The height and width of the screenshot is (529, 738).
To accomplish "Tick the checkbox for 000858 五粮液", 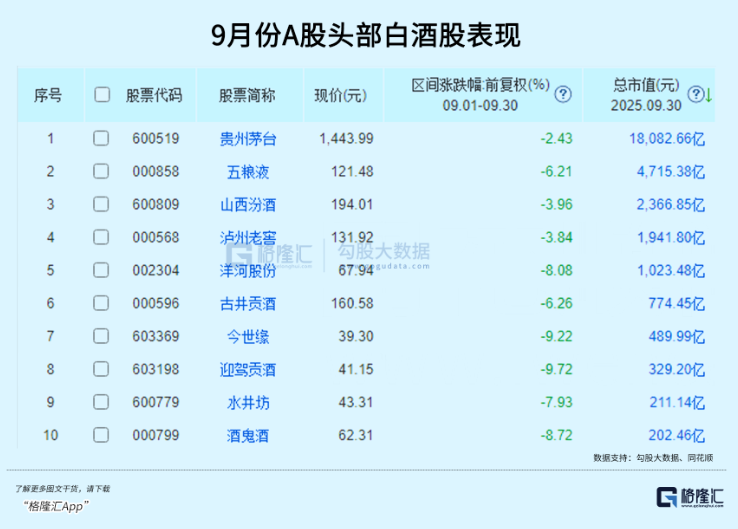I will [101, 172].
